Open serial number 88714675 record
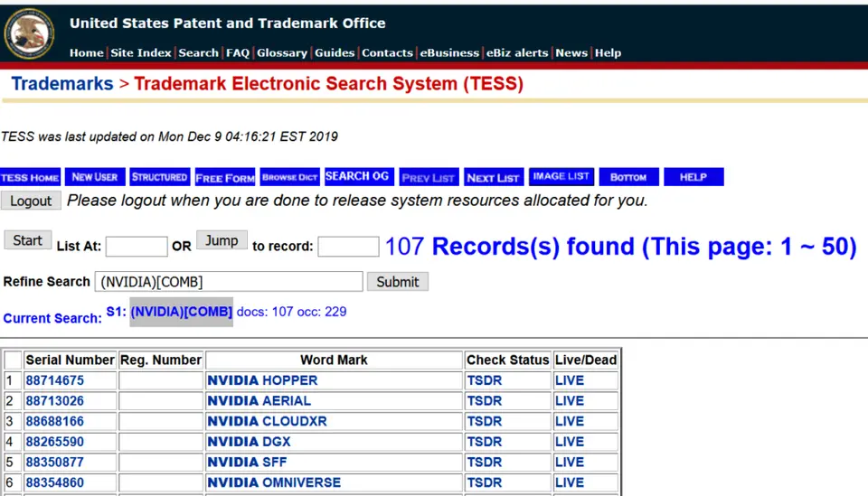868x496 pixels. tap(55, 380)
